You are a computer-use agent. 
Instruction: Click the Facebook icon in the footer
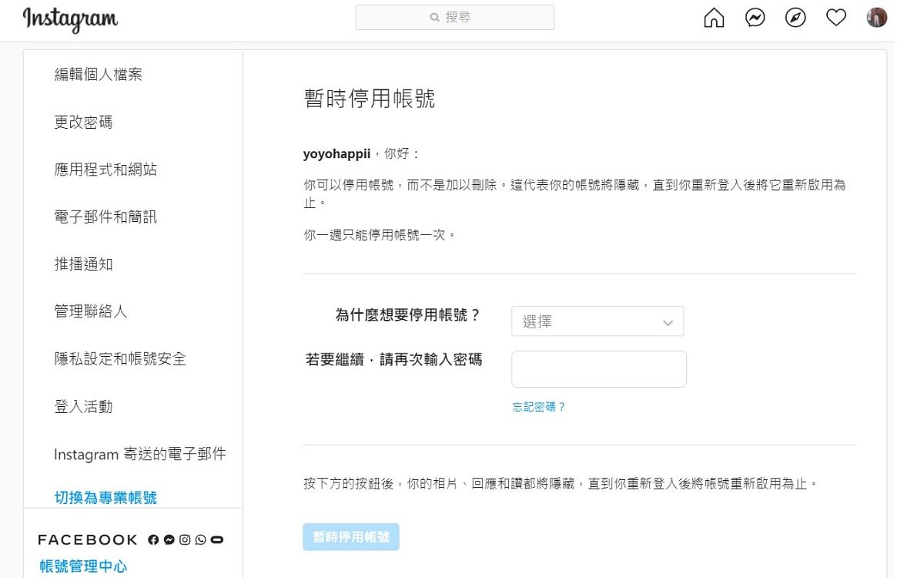click(153, 539)
